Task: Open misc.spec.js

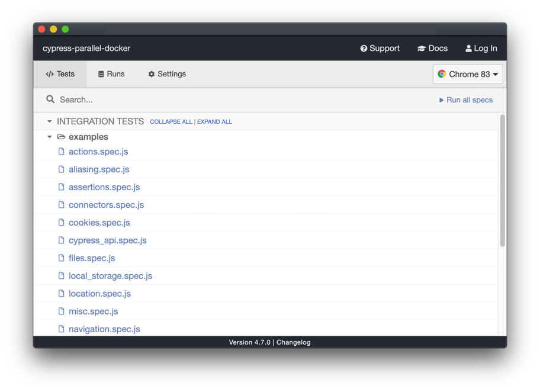Action: point(94,311)
